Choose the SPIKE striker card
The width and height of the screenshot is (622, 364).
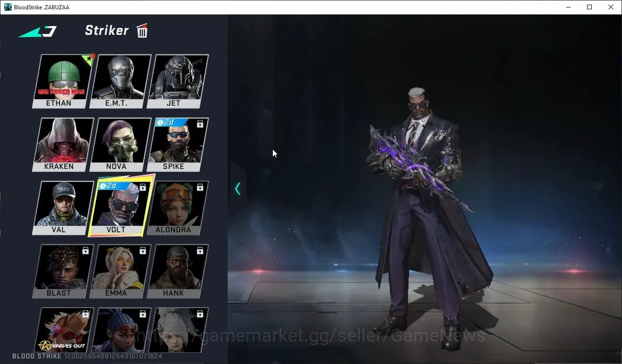tap(177, 145)
